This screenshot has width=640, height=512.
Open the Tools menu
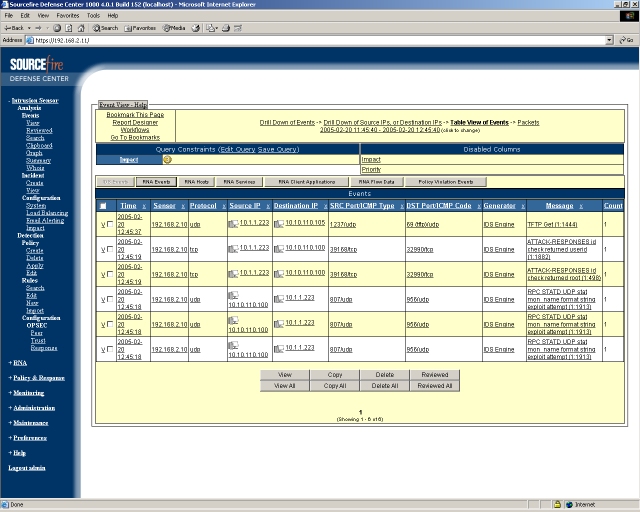[93, 16]
